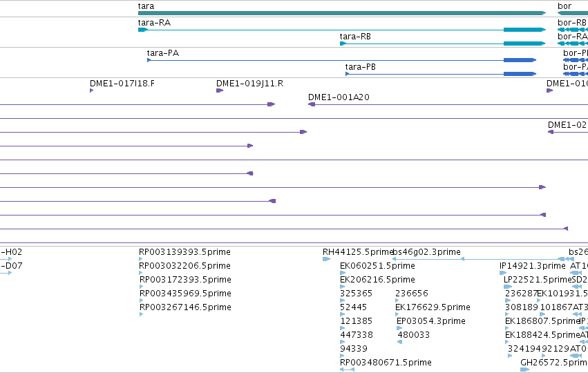
Task: Select the EP03054.3prime EST
Action: click(431, 321)
